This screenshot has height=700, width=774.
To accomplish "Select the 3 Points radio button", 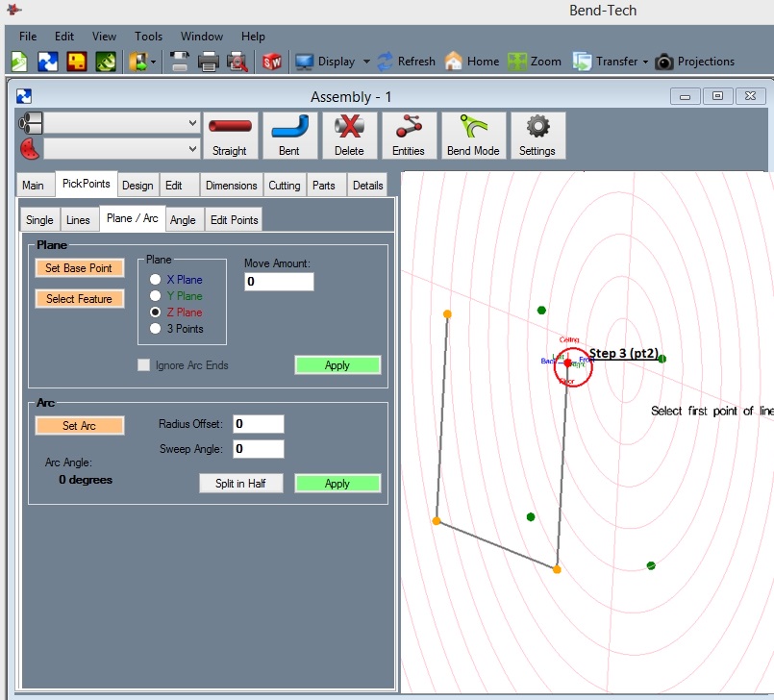I will (155, 328).
